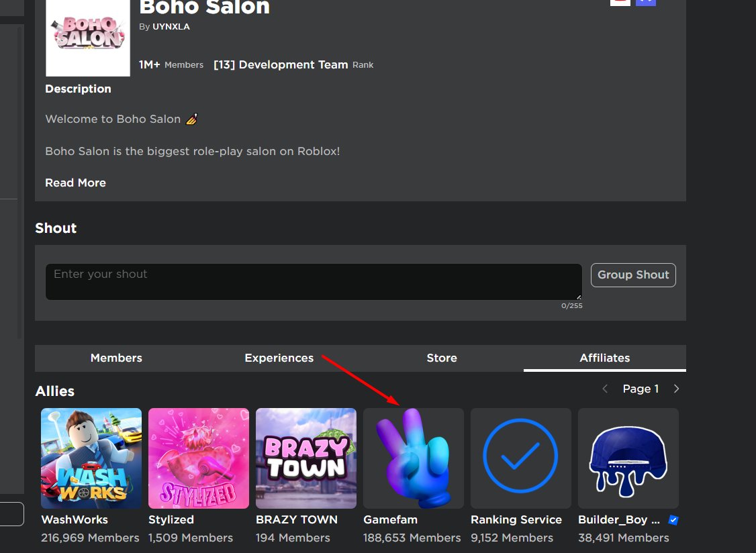
Task: Select the Affiliates tab
Action: point(605,358)
